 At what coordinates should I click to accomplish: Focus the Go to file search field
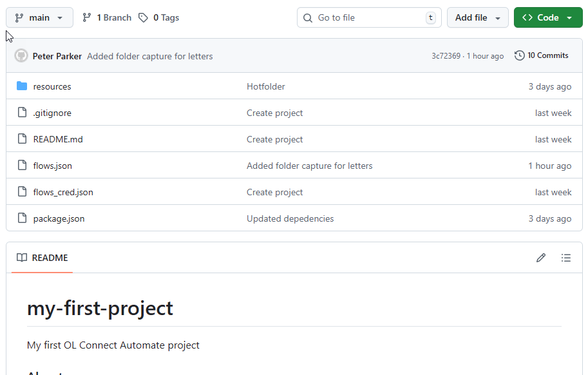[x=368, y=17]
